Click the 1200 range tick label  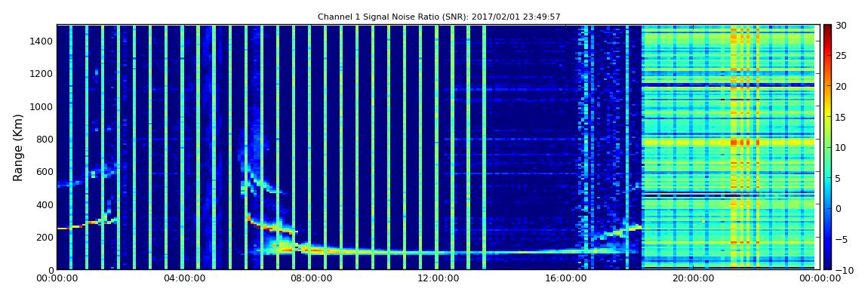tap(42, 74)
